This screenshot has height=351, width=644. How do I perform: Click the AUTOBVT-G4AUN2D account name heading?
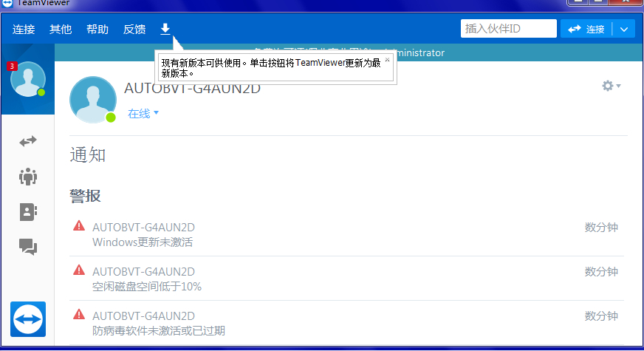pos(192,89)
